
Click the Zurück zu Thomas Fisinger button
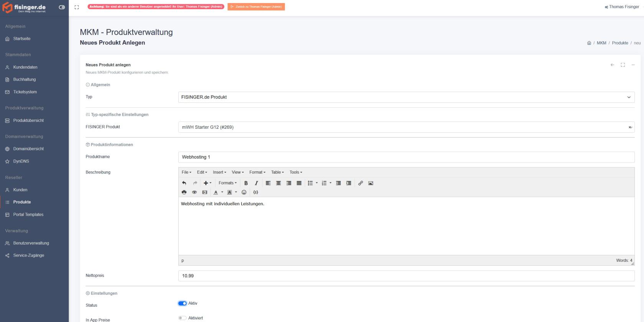pos(256,7)
